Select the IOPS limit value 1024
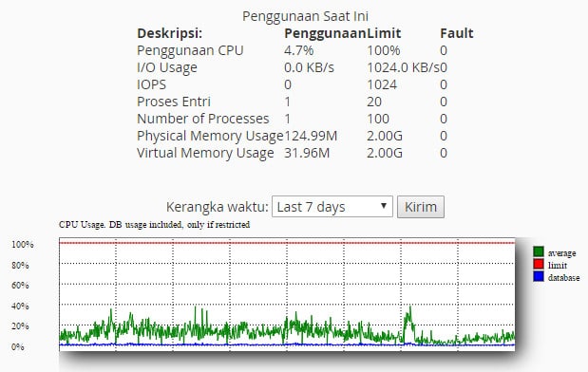This screenshot has height=372, width=588. click(x=382, y=84)
